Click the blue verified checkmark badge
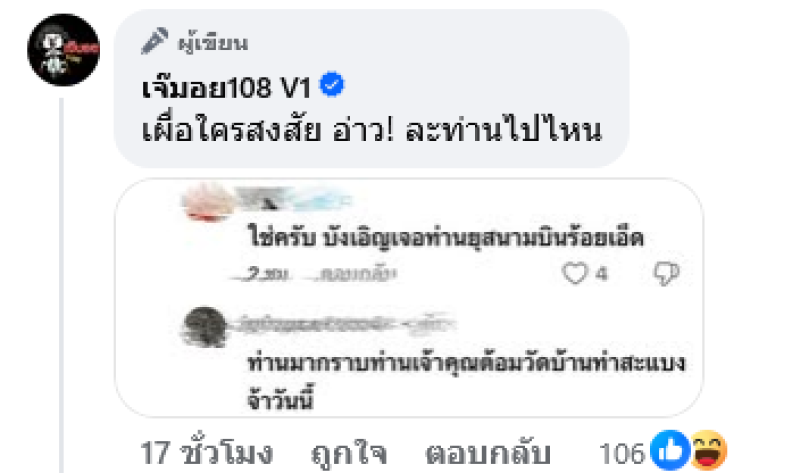The height and width of the screenshot is (473, 800). 332,85
